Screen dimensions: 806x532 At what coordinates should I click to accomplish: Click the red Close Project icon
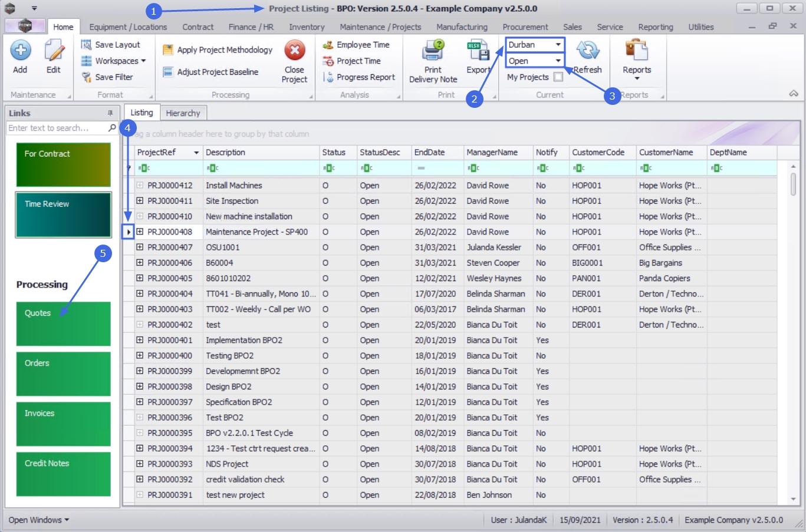tap(294, 51)
